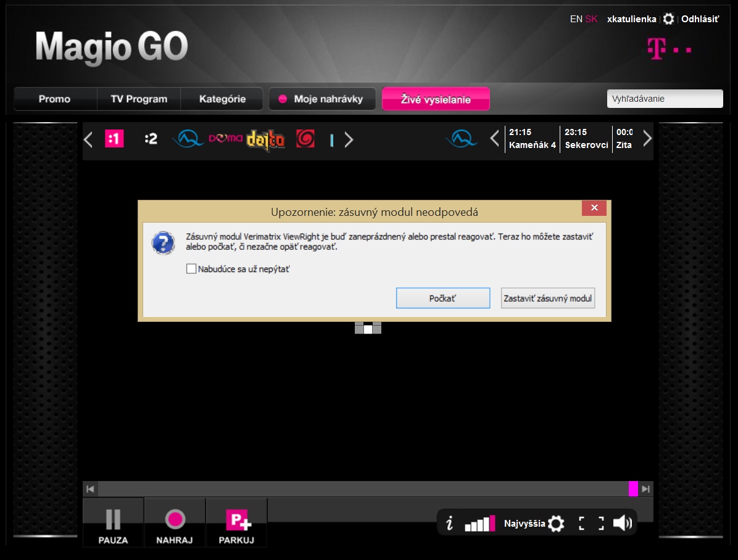Mute sound with the speaker icon

(x=622, y=523)
